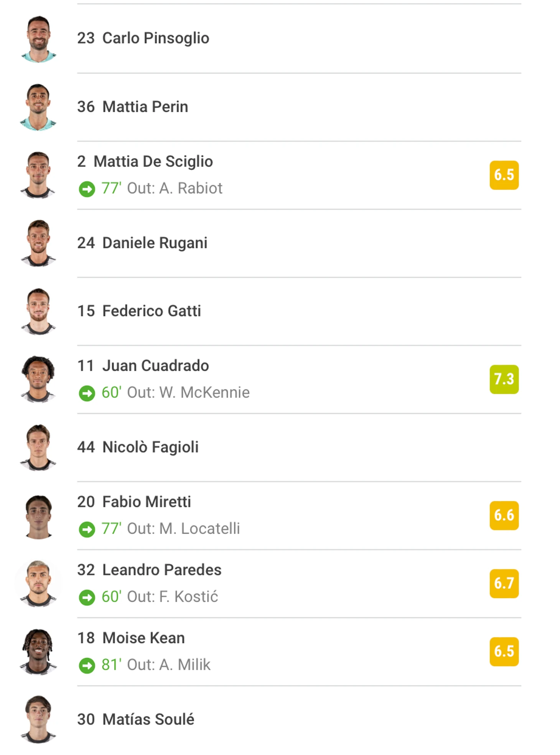Open Carlo Pinsoglio's player photo
The height and width of the screenshot is (755, 560).
[x=38, y=39]
